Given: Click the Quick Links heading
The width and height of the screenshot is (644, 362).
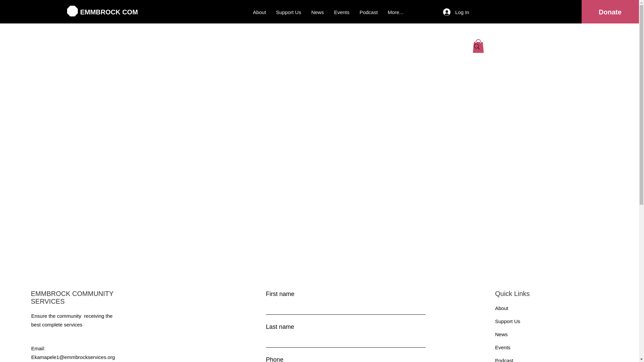Looking at the screenshot, I should coord(512,294).
